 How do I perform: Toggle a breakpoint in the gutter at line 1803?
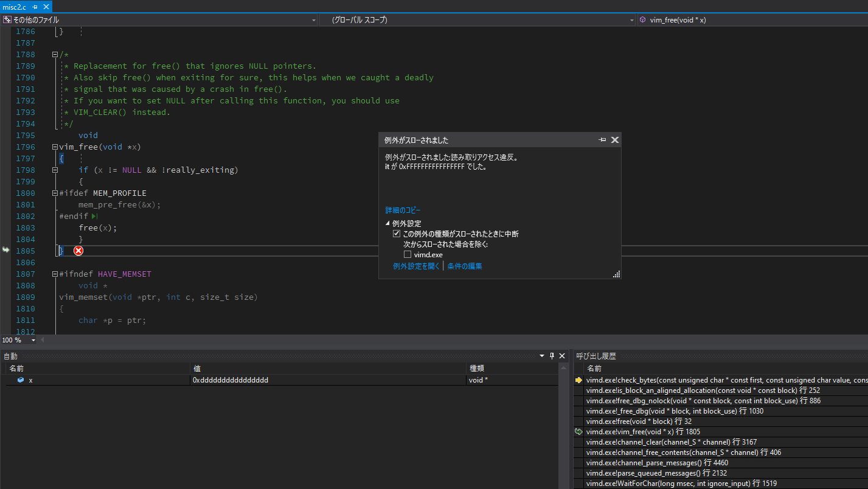click(x=5, y=227)
